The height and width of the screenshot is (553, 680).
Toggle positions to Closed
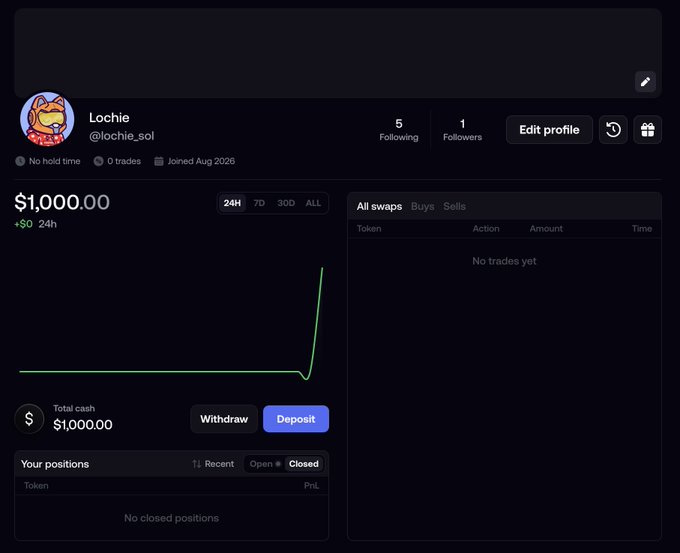[304, 464]
